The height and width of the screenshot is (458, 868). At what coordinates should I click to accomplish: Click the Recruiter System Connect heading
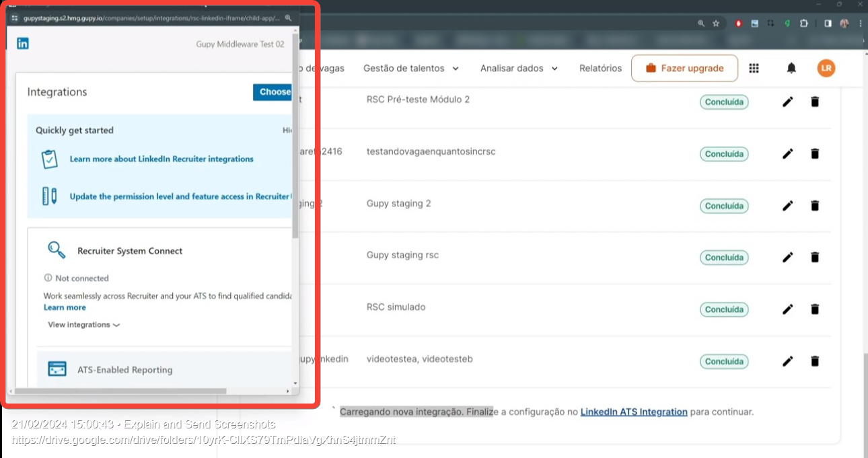click(130, 251)
